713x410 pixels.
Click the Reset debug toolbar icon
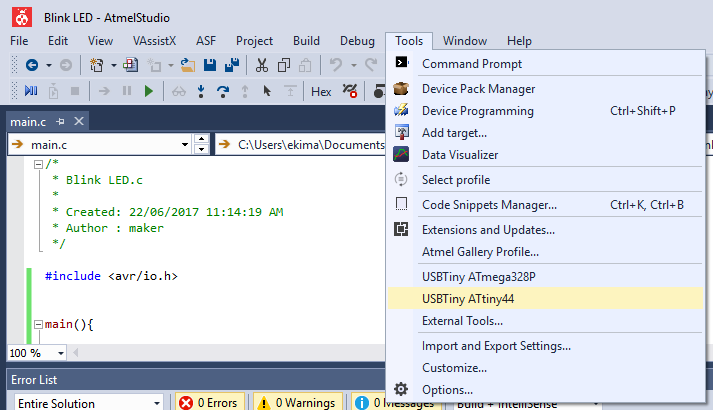[290, 91]
